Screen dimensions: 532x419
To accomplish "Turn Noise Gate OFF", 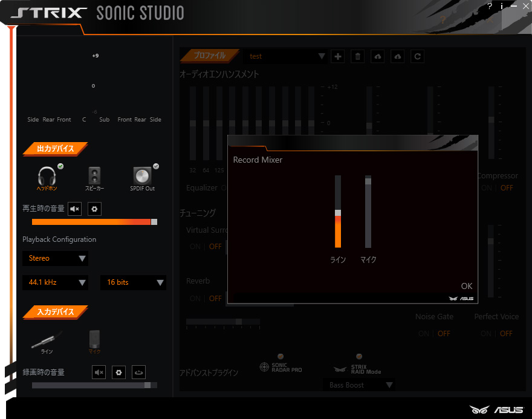I will tap(444, 334).
